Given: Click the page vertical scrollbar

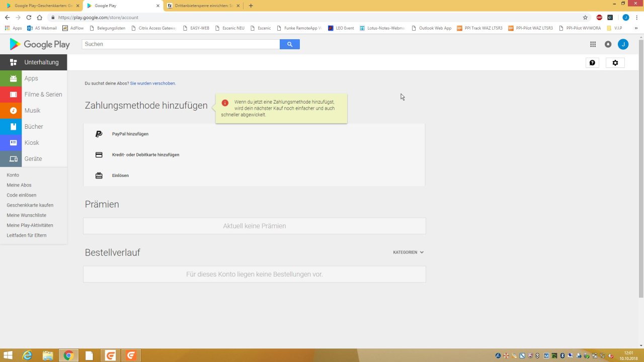Looking at the screenshot, I should tap(640, 168).
